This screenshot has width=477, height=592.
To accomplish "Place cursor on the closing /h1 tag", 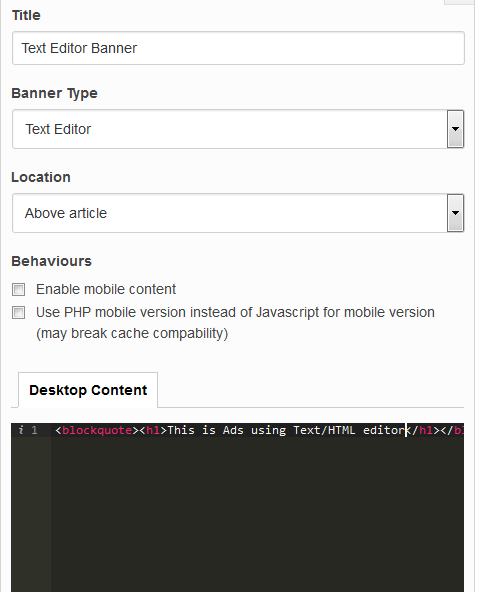I will point(423,430).
